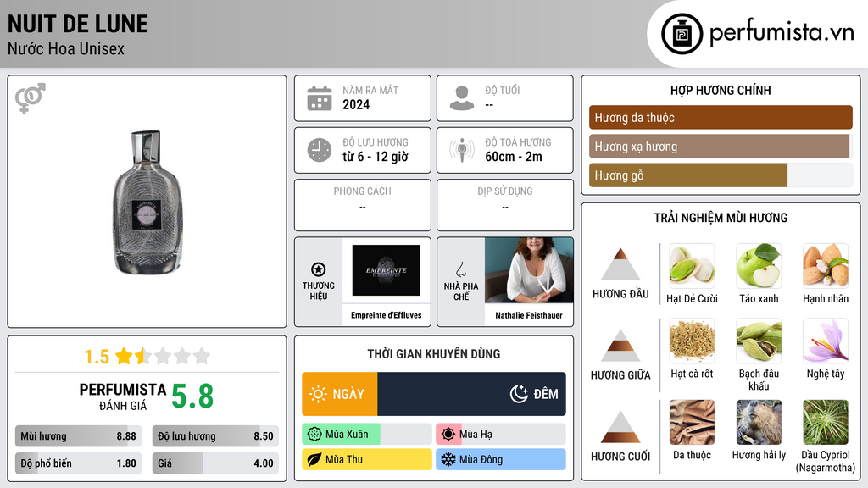Click the sun icon in the Ngày bar
This screenshot has height=488, width=868.
click(x=319, y=394)
